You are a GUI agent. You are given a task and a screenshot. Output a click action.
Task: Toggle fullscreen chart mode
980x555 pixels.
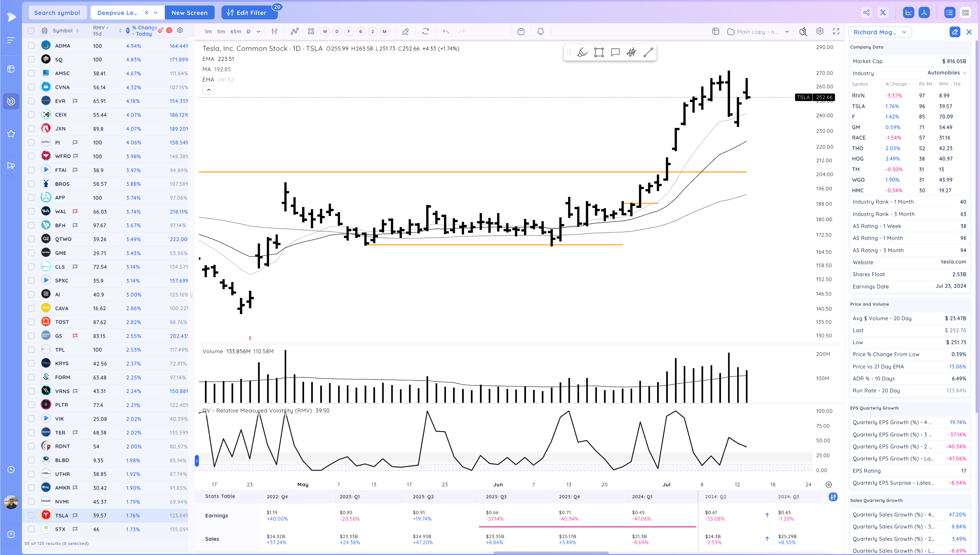click(x=836, y=32)
